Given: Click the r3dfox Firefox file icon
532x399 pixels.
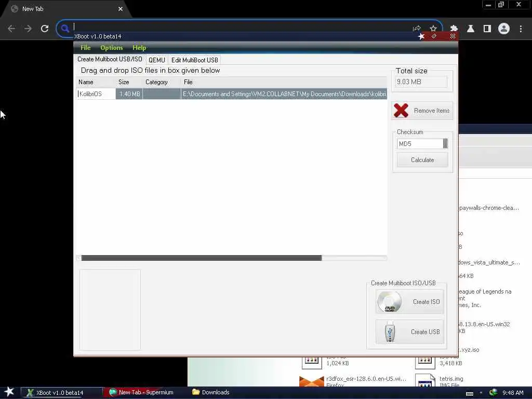Looking at the screenshot, I should (x=312, y=381).
